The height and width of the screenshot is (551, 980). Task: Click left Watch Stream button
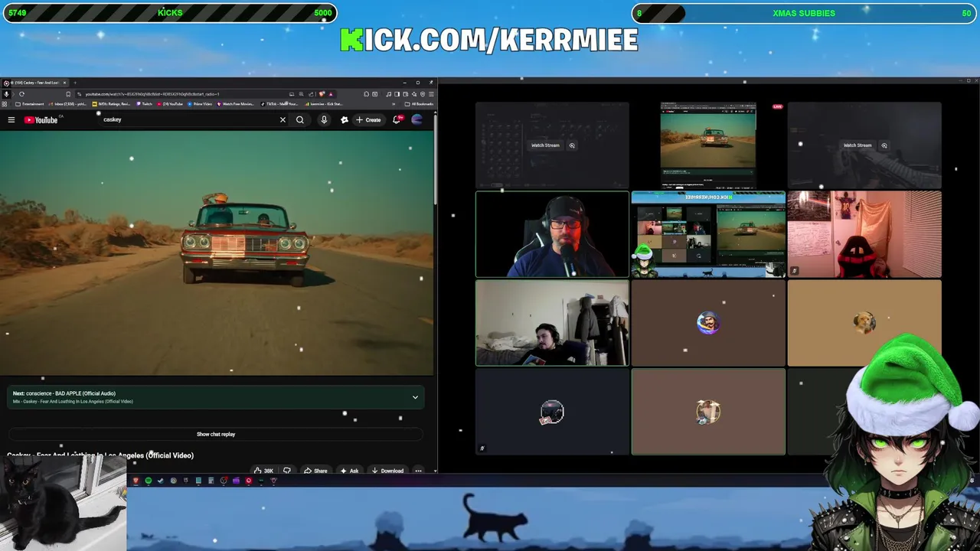tap(545, 145)
